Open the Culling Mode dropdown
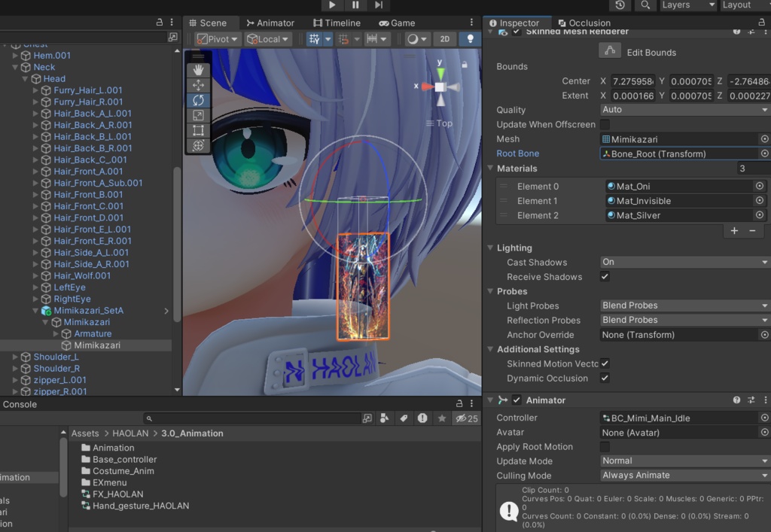Screen dimensions: 771x532 coord(685,475)
